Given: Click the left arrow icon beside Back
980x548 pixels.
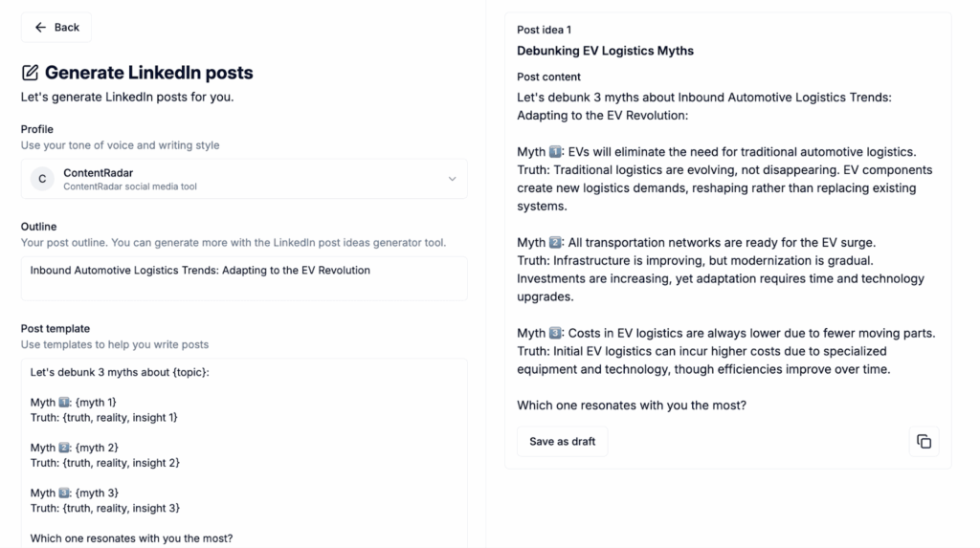Looking at the screenshot, I should [40, 28].
